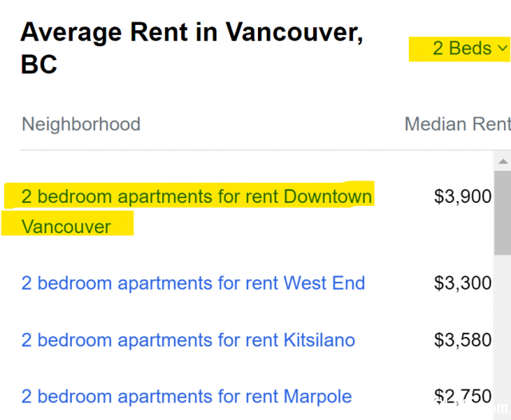Click the gray vertical scrollbar thumb
Image resolution: width=511 pixels, height=420 pixels.
click(502, 212)
